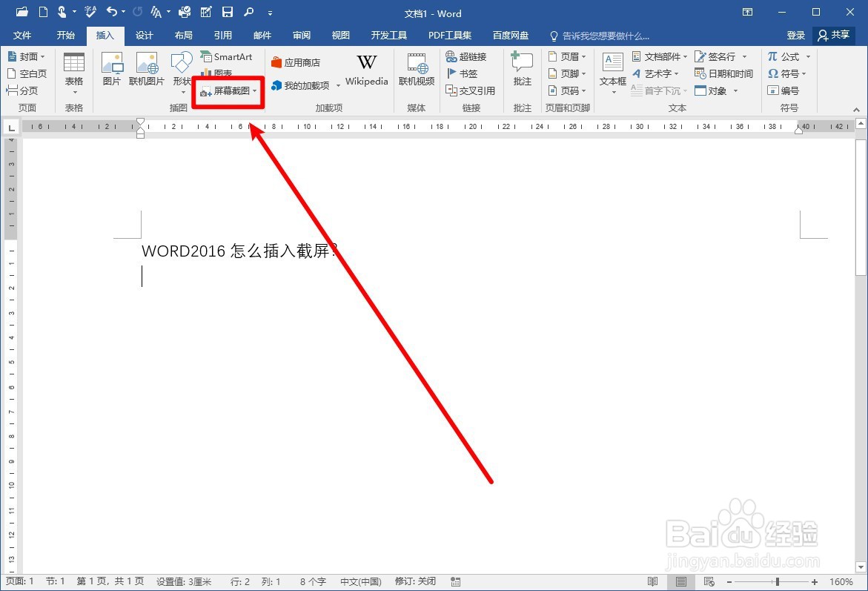868x591 pixels.
Task: Switch to Read Mode view
Action: pos(651,581)
